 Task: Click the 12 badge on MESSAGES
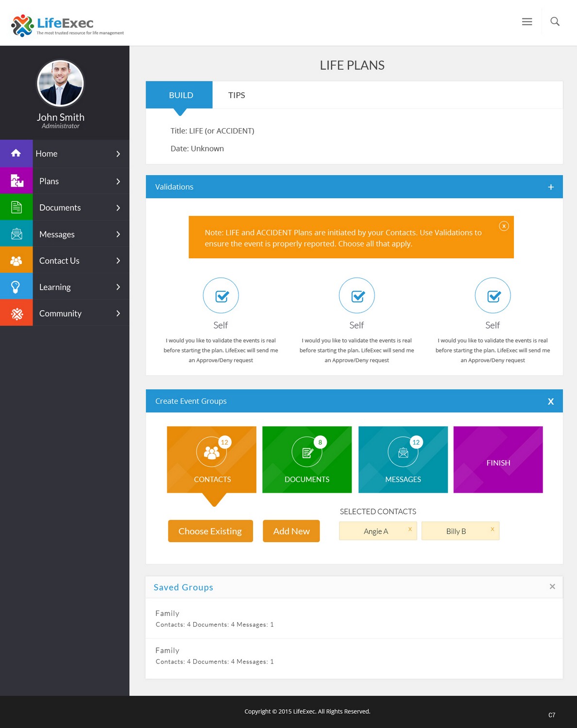click(x=416, y=442)
